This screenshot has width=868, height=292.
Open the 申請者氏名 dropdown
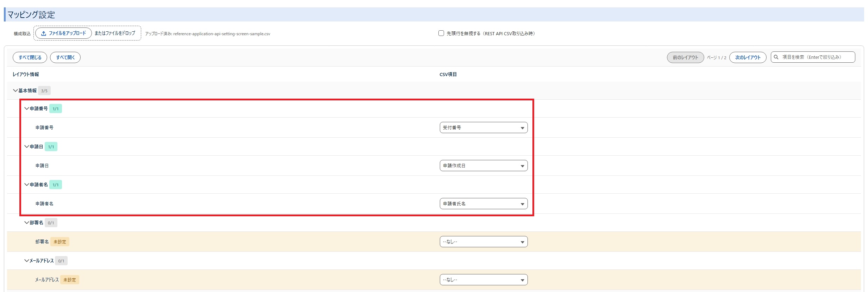click(x=483, y=204)
